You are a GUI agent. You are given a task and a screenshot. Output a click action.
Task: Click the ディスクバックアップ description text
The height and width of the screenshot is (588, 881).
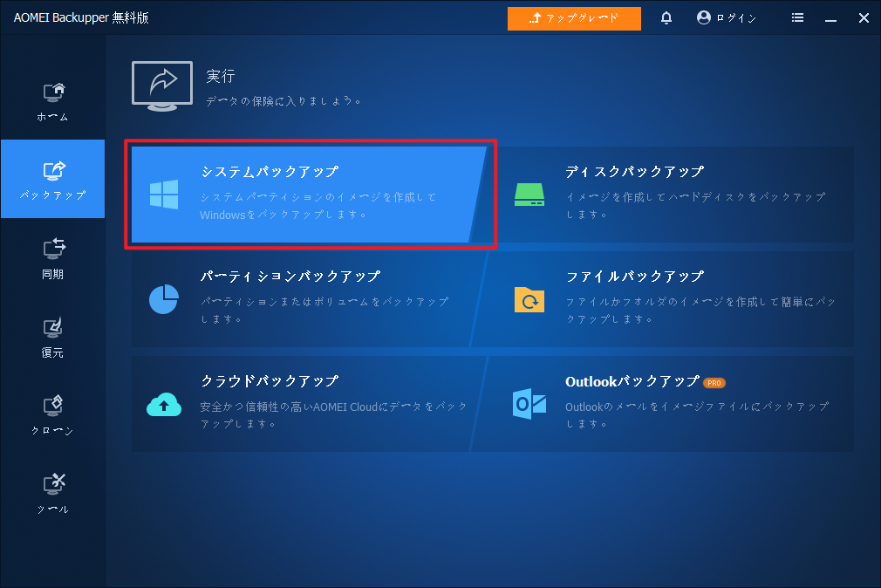695,206
